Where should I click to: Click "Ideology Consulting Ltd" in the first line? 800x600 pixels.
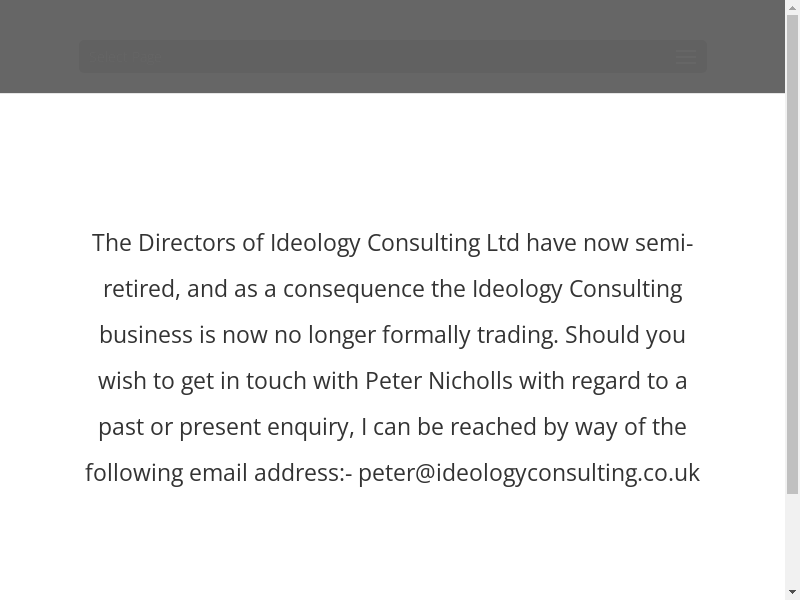click(x=395, y=243)
